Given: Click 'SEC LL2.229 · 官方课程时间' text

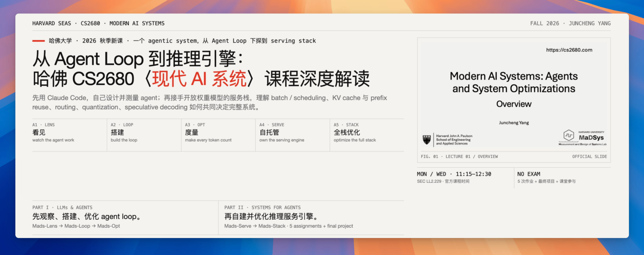Looking at the screenshot, I should [x=443, y=181].
